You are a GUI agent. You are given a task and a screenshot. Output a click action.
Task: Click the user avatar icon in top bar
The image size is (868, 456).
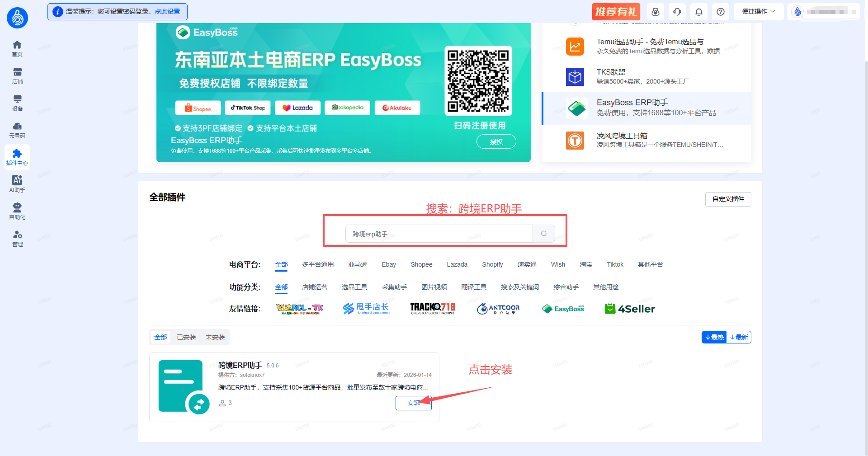coord(797,12)
